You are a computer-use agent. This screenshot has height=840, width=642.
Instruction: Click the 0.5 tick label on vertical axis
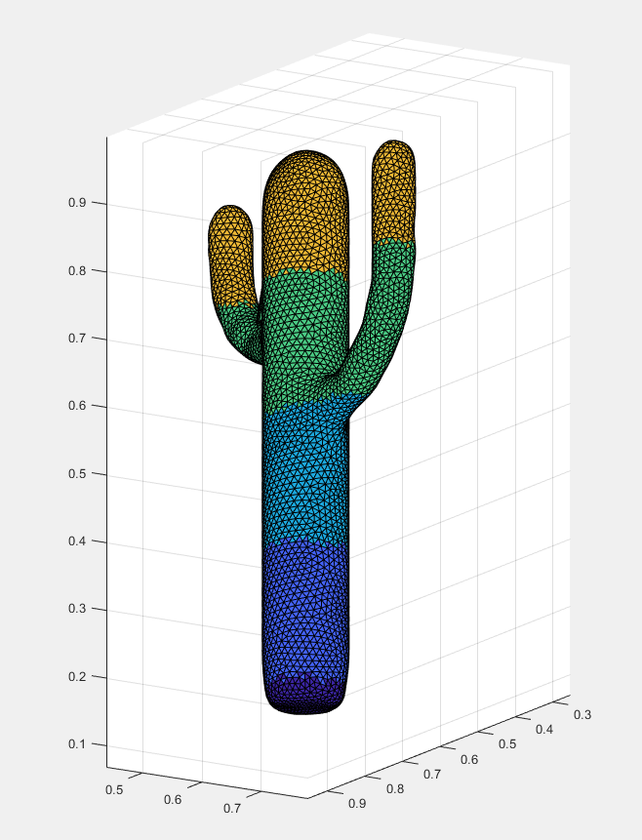(x=77, y=473)
